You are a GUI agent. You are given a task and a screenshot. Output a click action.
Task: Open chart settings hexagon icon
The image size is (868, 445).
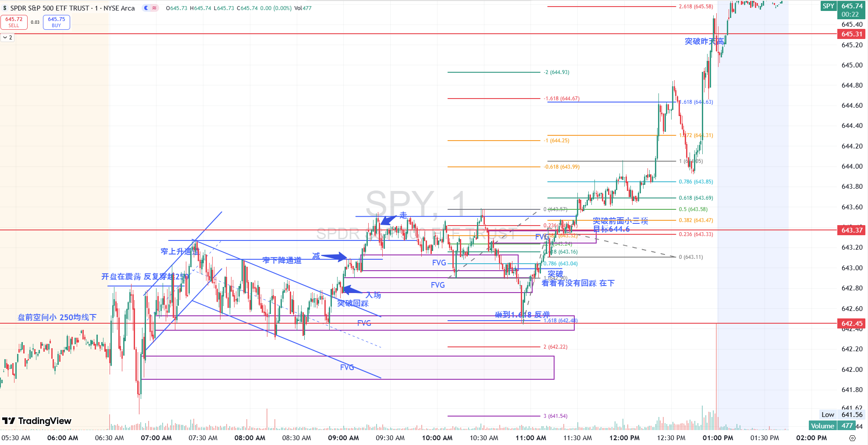[852, 438]
